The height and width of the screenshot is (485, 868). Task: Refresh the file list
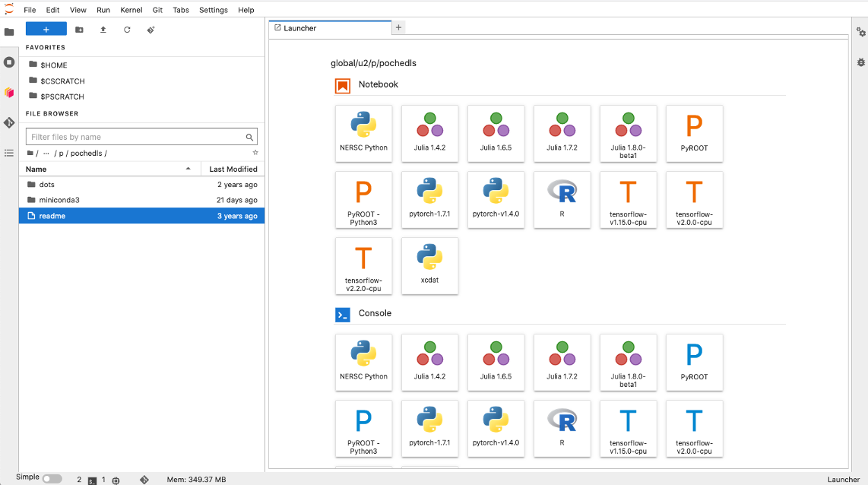pyautogui.click(x=127, y=30)
